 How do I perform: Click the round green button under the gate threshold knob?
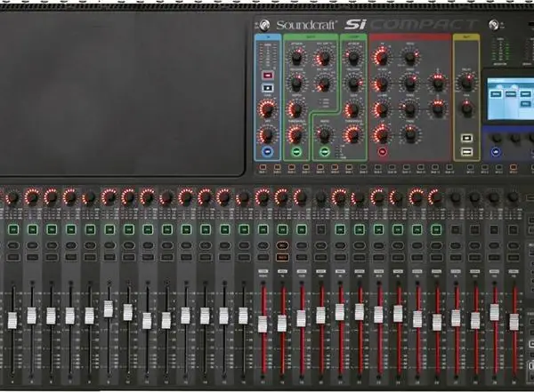(296, 152)
